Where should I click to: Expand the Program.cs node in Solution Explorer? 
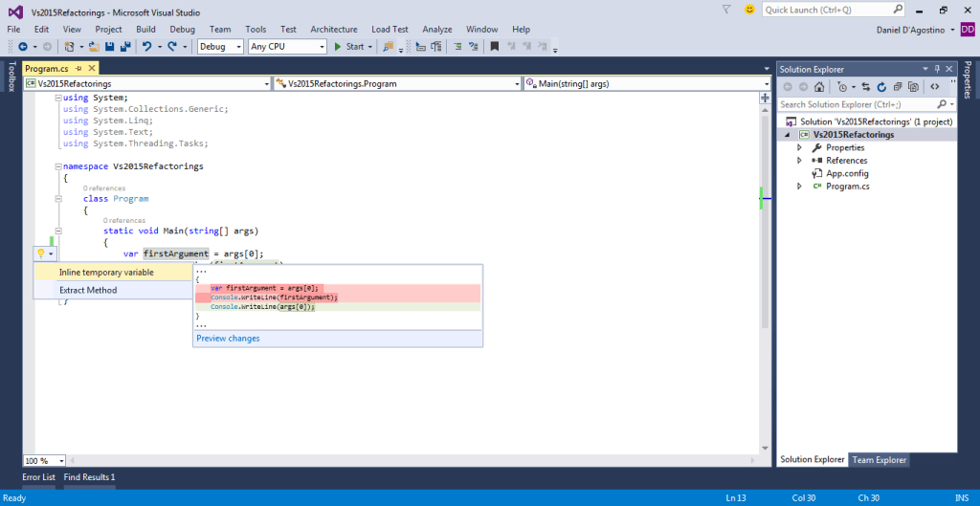(799, 187)
